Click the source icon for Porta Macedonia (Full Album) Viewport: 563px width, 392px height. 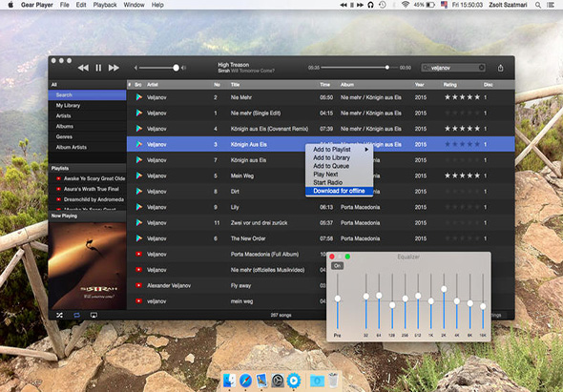point(138,254)
